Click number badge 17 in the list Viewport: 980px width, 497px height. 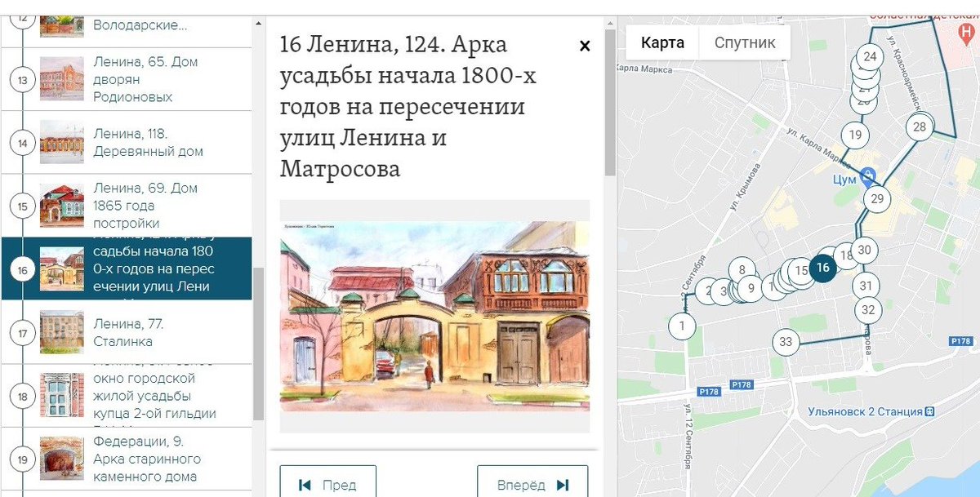pos(22,333)
